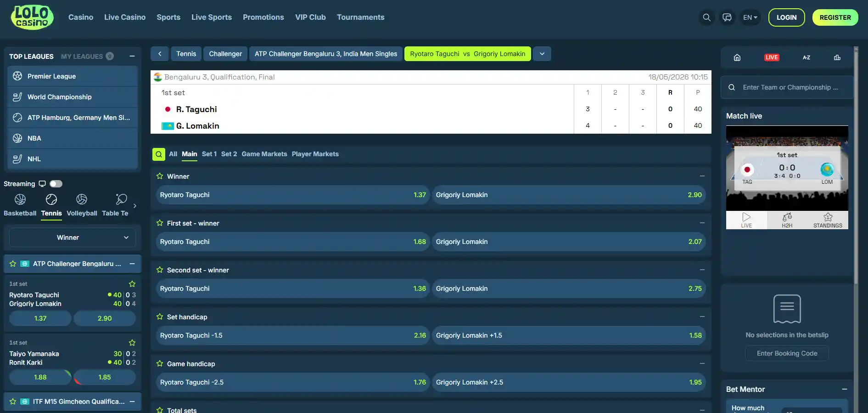
Task: Open the search magnifier in the header
Action: coord(707,17)
